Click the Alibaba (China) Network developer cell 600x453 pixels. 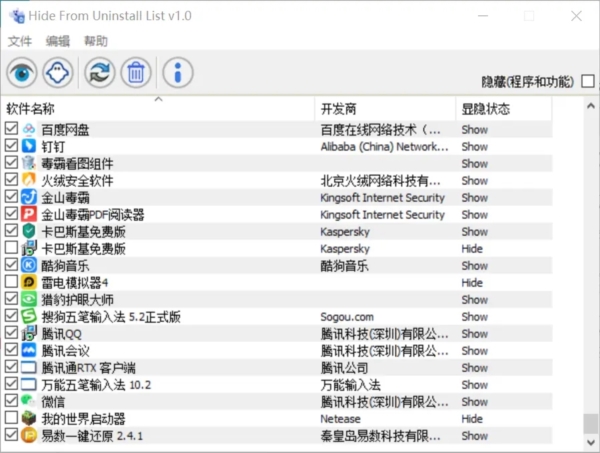[384, 146]
